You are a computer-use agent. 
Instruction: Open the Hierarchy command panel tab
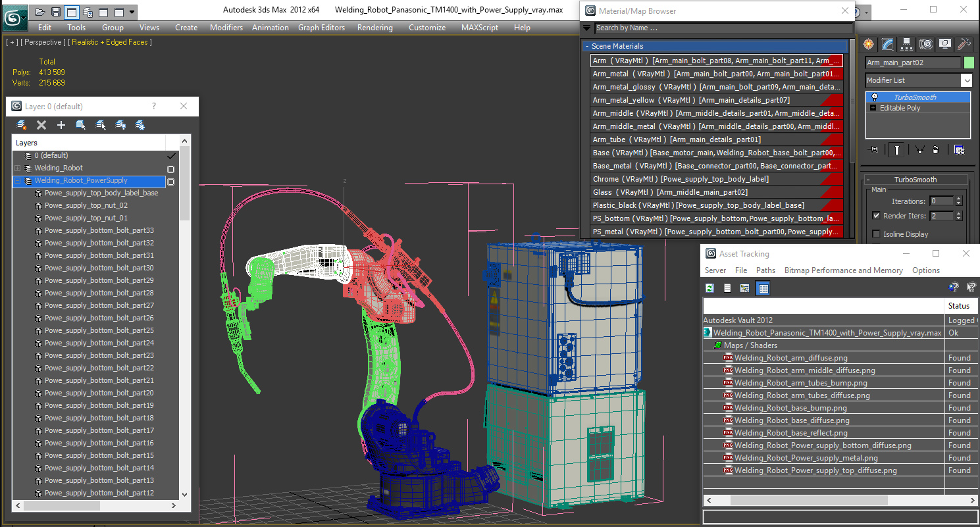[x=907, y=44]
